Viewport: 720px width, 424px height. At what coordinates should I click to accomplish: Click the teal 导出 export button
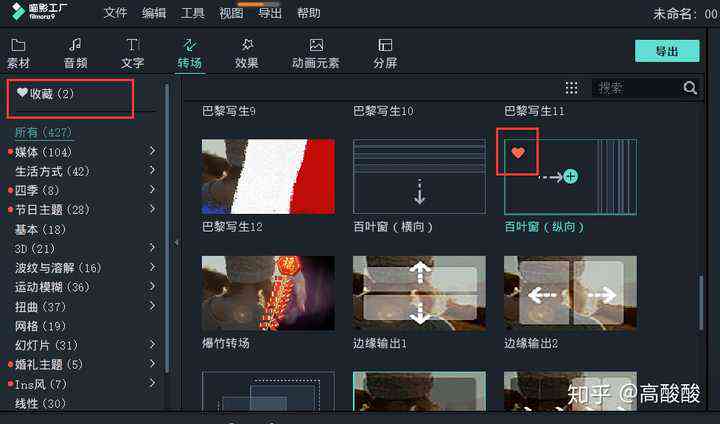(667, 51)
